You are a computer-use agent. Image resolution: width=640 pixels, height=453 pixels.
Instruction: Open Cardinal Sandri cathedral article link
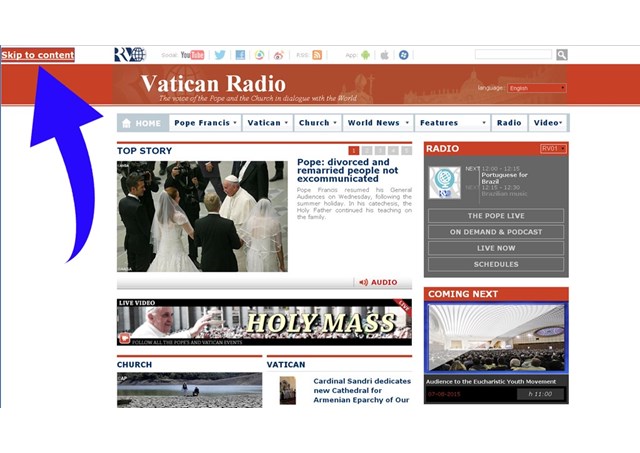pos(362,391)
